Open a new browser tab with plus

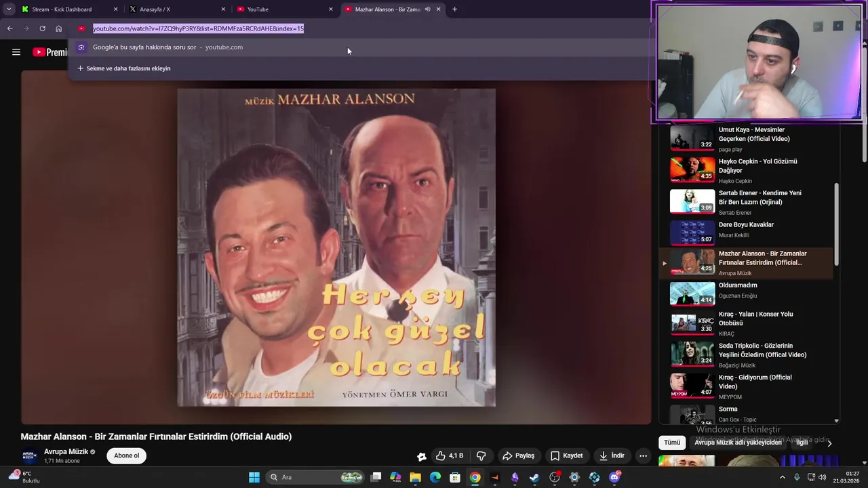454,9
